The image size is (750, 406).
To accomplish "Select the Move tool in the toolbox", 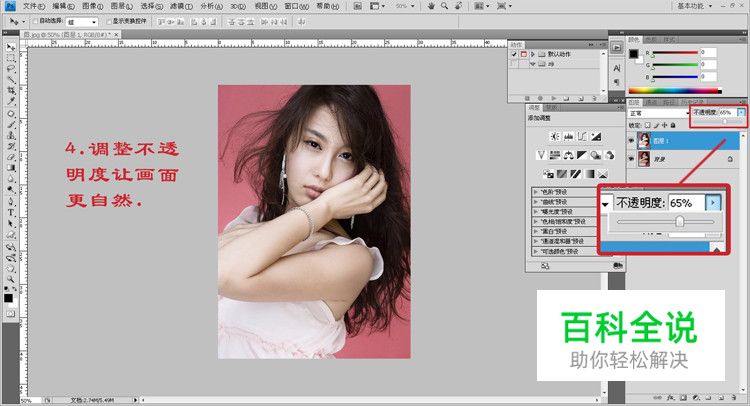I will 9,47.
